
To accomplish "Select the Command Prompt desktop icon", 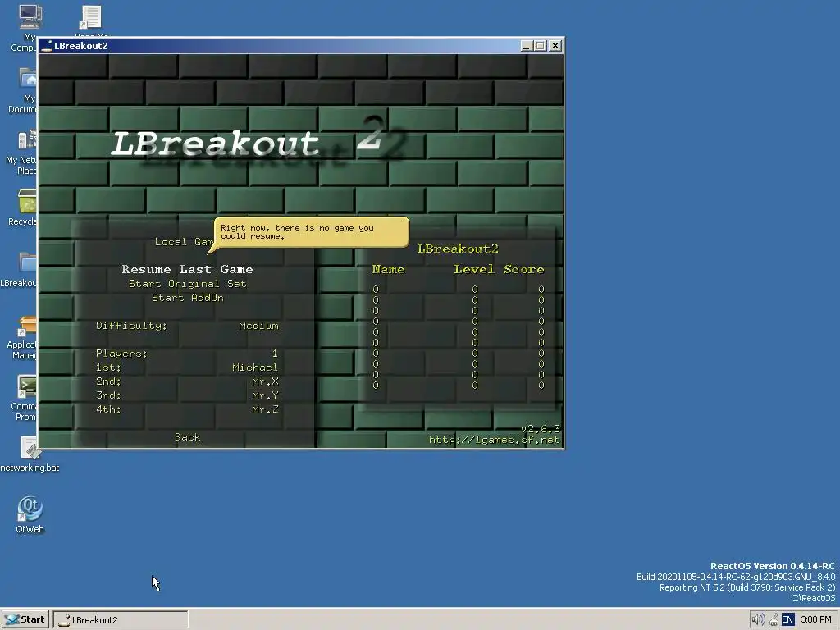I will pos(24,398).
